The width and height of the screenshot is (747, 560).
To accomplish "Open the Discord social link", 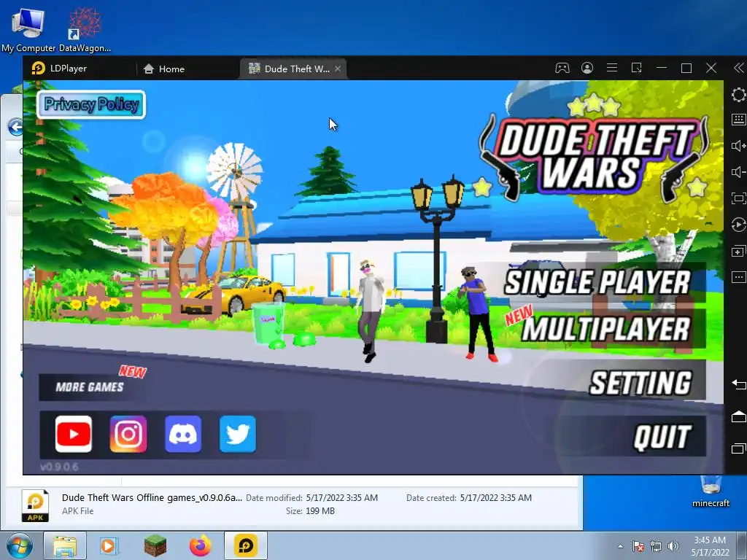I will (183, 434).
